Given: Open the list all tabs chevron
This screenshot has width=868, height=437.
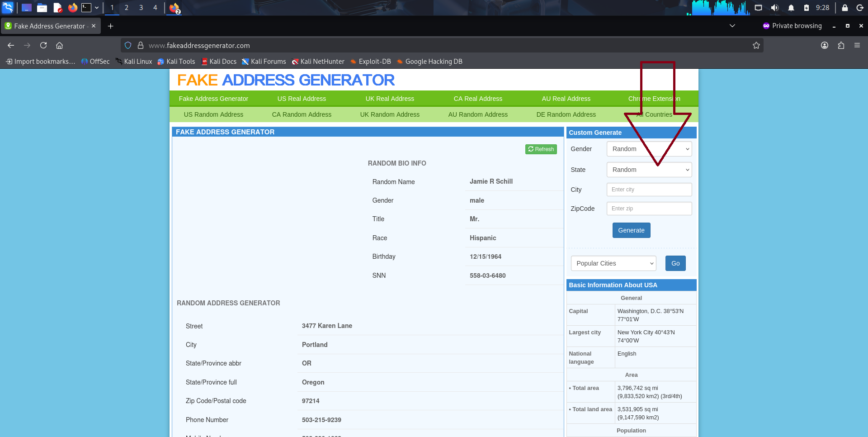Looking at the screenshot, I should 732,26.
